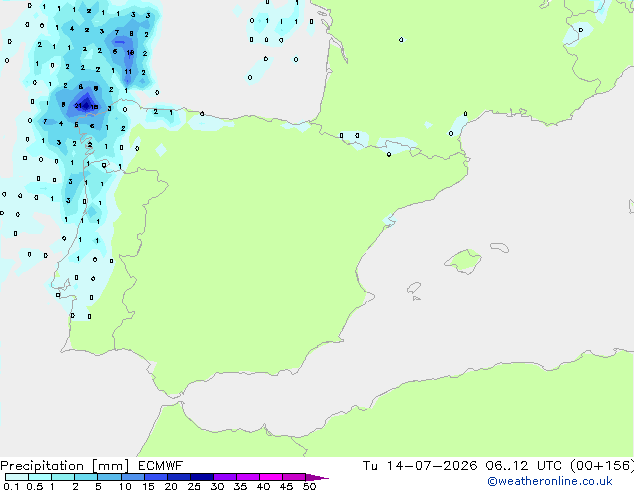
Task: Click the 45–50 mm legend color swatch
Action: pyautogui.click(x=294, y=477)
